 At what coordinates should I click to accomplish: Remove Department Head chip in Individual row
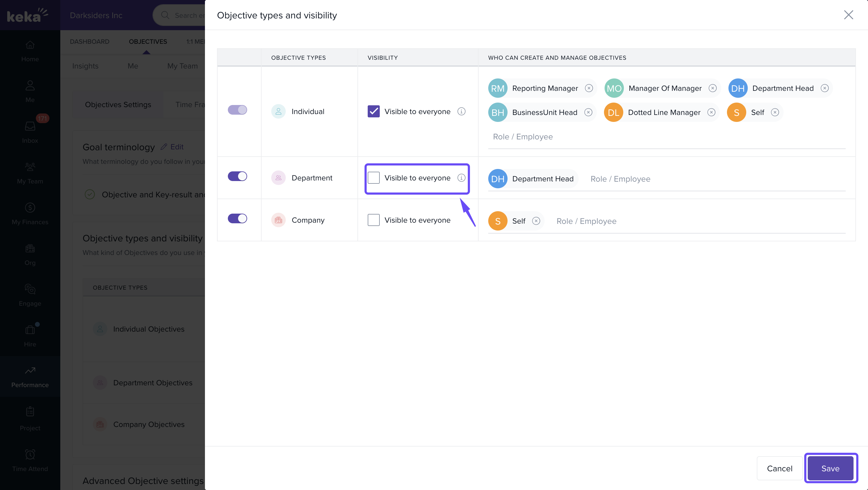pyautogui.click(x=824, y=88)
